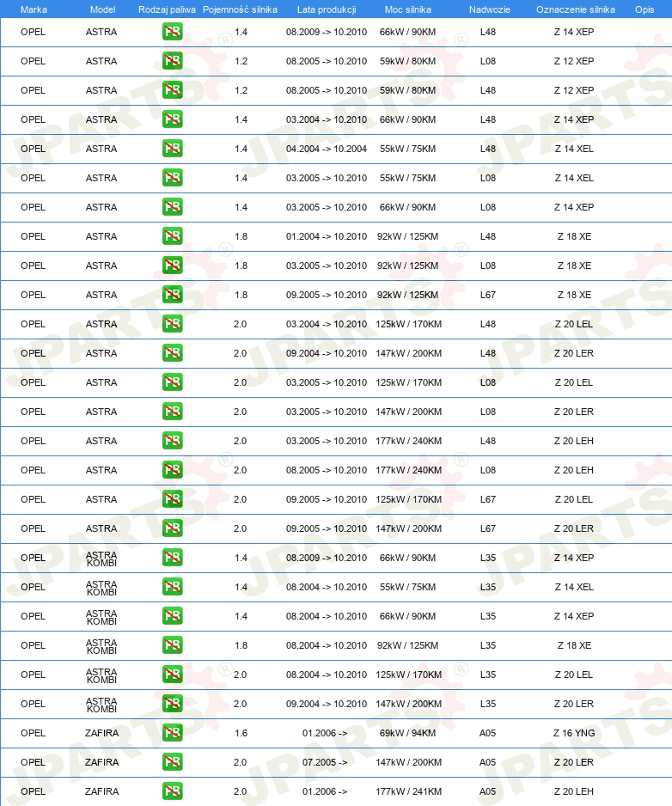Click fuel icon for Astra 1.2 L48 row
Image resolution: width=672 pixels, height=806 pixels.
pyautogui.click(x=172, y=90)
